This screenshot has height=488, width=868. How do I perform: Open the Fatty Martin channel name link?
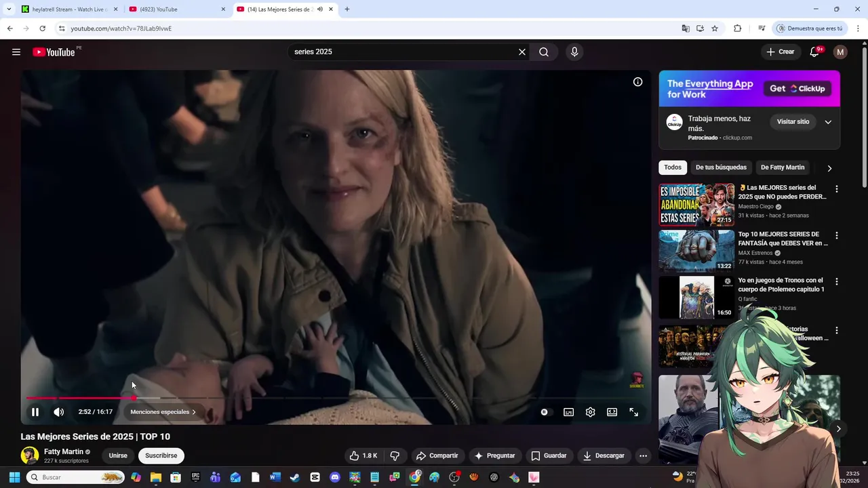pyautogui.click(x=64, y=451)
